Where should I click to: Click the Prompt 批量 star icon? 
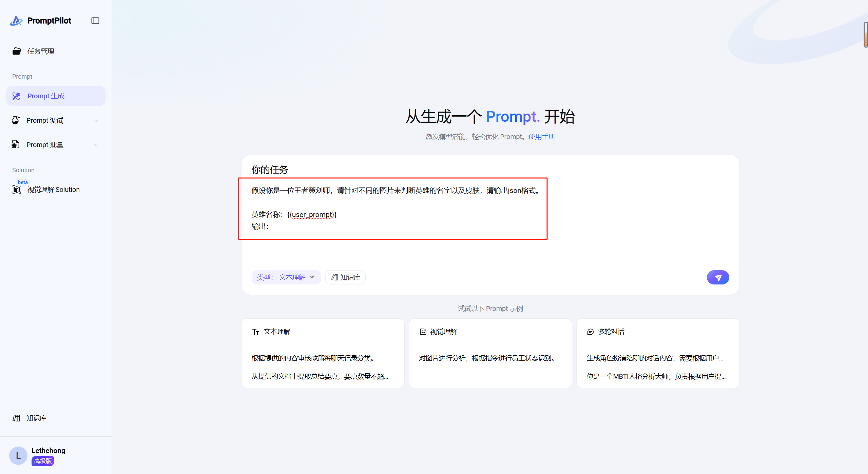(16, 145)
